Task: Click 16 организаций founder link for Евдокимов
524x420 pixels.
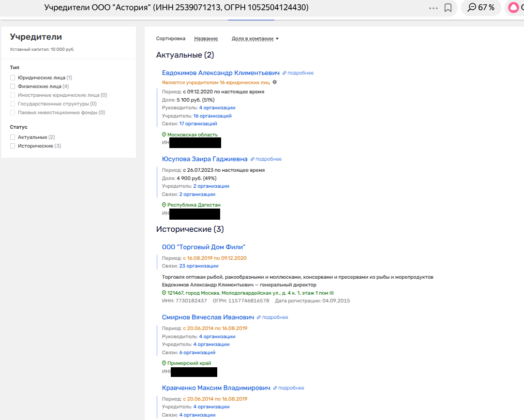Action: tap(212, 116)
